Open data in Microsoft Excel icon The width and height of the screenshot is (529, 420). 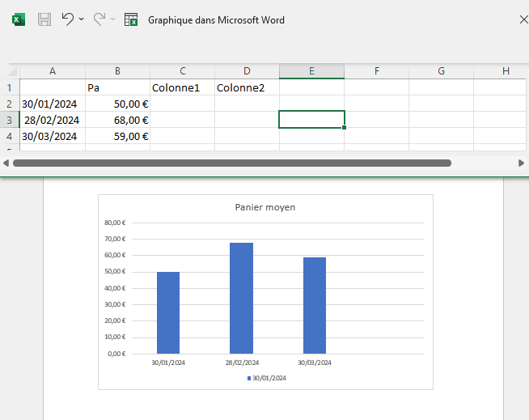point(131,19)
